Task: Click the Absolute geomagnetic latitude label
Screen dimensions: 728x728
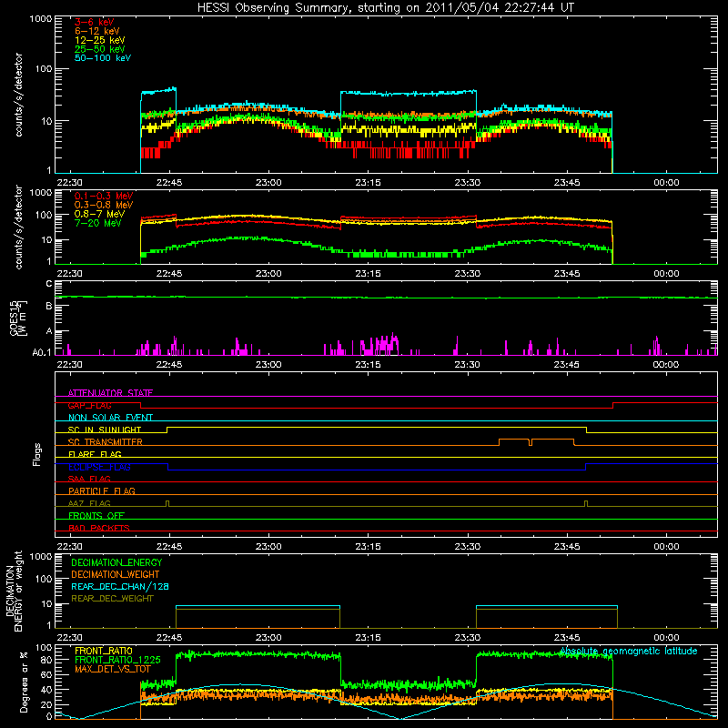Action: [629, 651]
